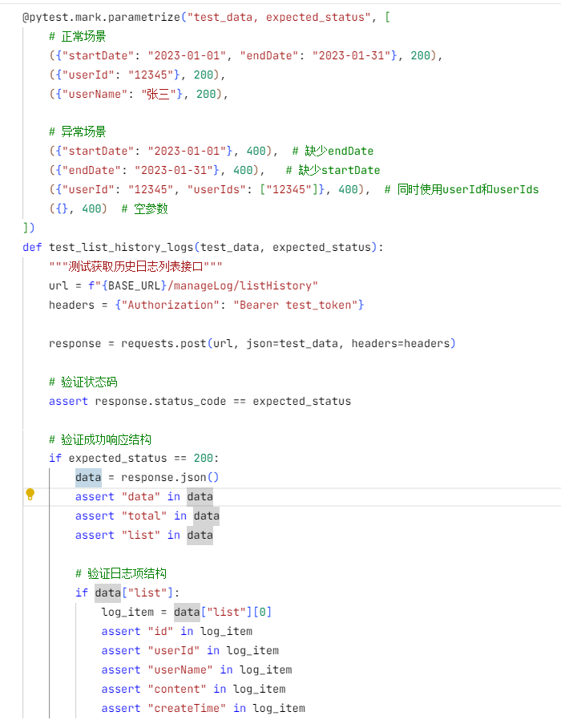Click assert "list" in data line
Image resolution: width=561 pixels, height=728 pixels.
(x=144, y=536)
